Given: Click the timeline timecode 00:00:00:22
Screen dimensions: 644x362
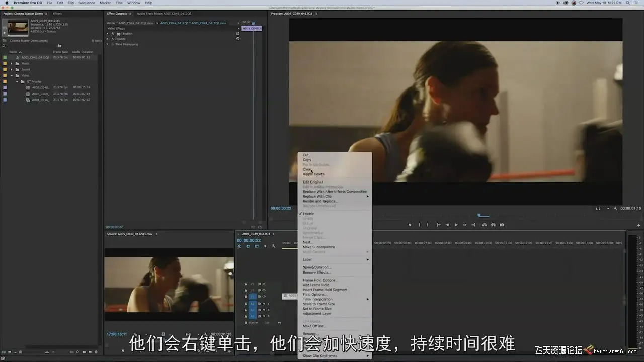Looking at the screenshot, I should pyautogui.click(x=249, y=240).
